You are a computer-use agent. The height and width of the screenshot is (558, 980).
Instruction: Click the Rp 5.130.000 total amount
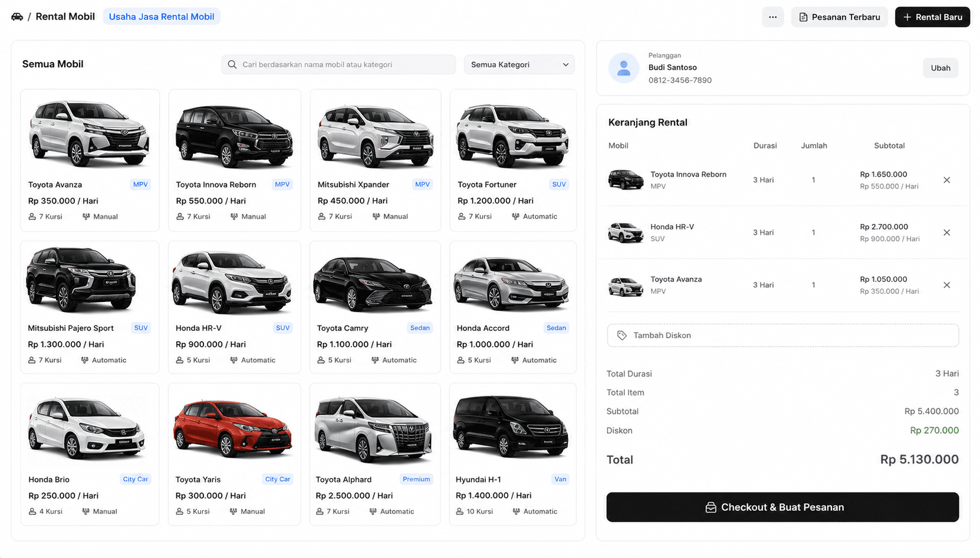click(x=919, y=459)
